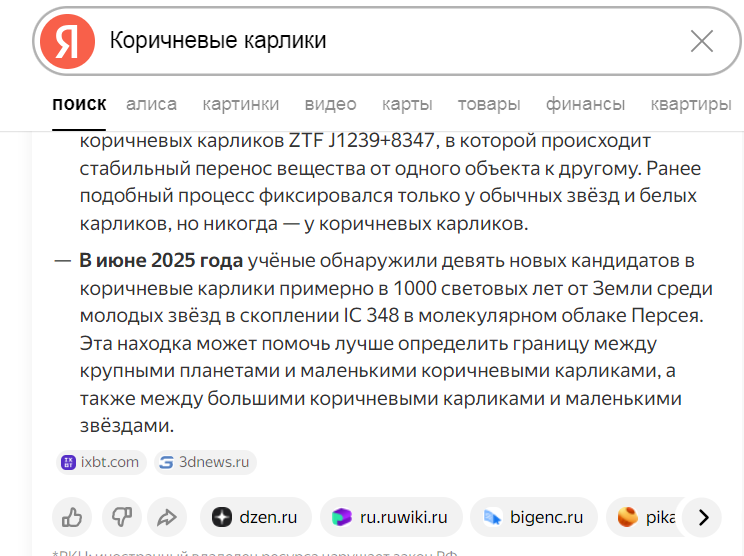Screen dimensions: 744x556
Task: Open the partially visible pikabu source chip
Action: [644, 517]
